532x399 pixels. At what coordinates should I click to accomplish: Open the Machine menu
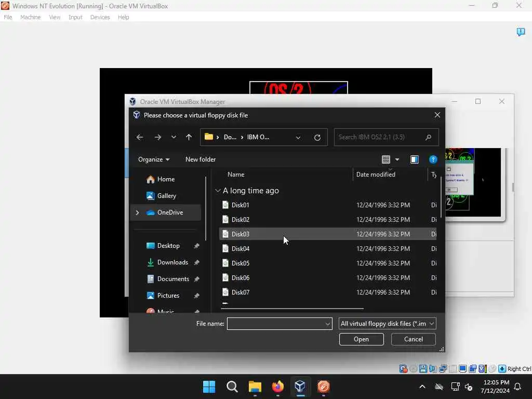pos(30,17)
